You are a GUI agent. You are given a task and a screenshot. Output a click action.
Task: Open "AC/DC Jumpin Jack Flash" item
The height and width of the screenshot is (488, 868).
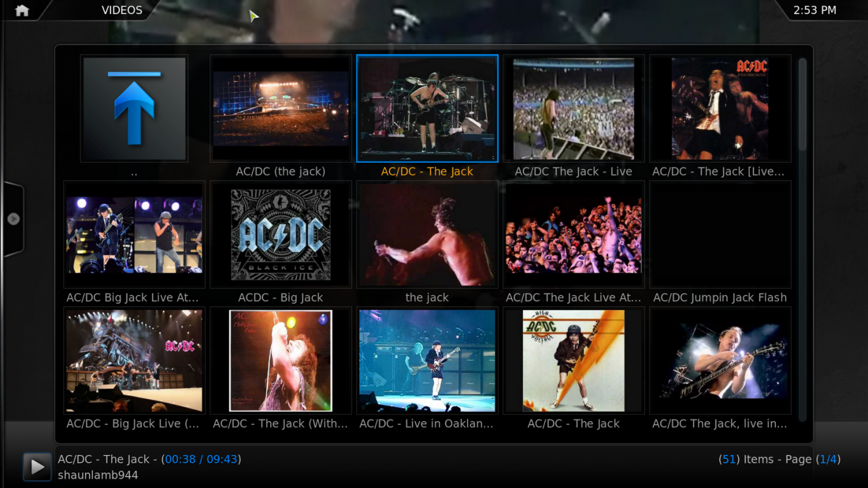pyautogui.click(x=720, y=234)
